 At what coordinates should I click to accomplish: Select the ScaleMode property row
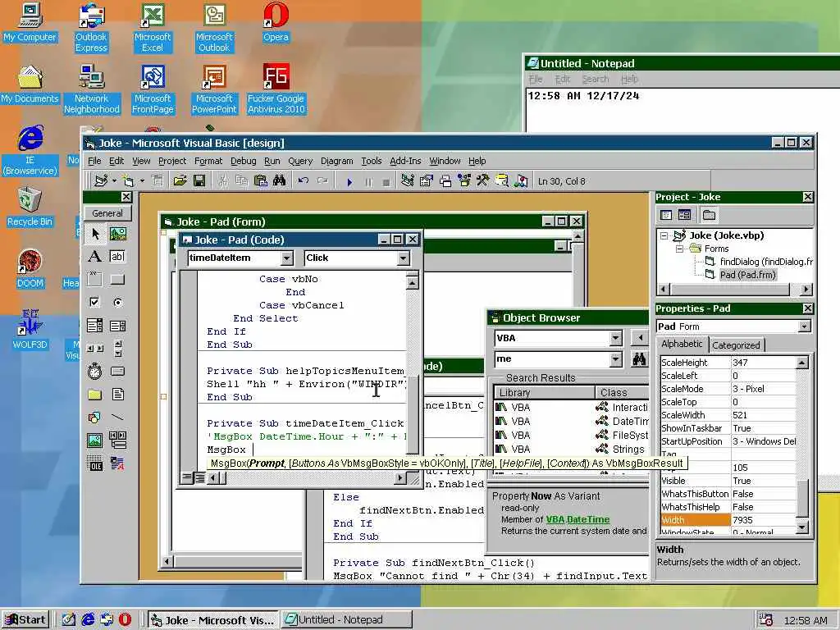(x=729, y=389)
